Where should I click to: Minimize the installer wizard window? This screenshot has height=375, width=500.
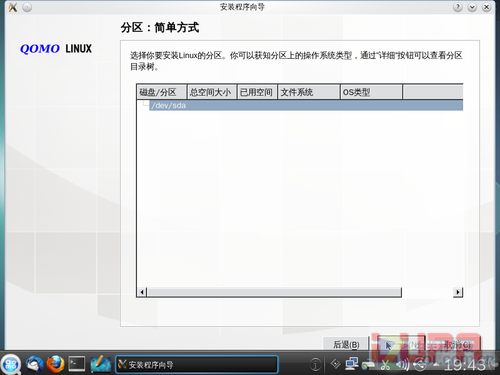coord(472,7)
